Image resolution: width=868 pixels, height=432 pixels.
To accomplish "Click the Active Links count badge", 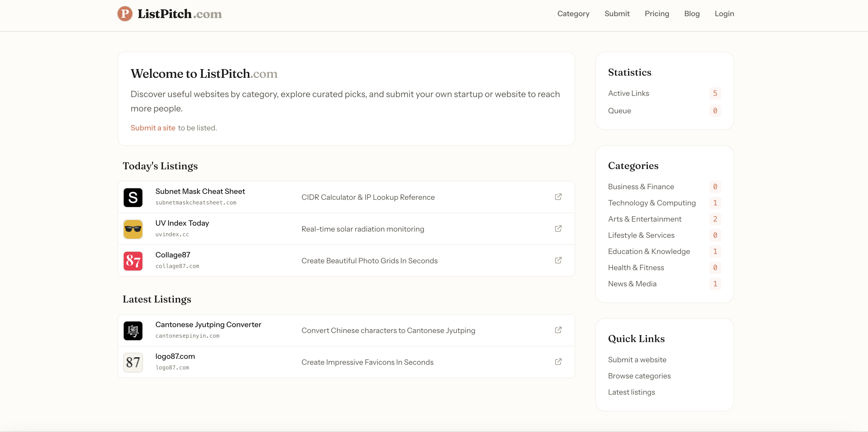I will (715, 93).
